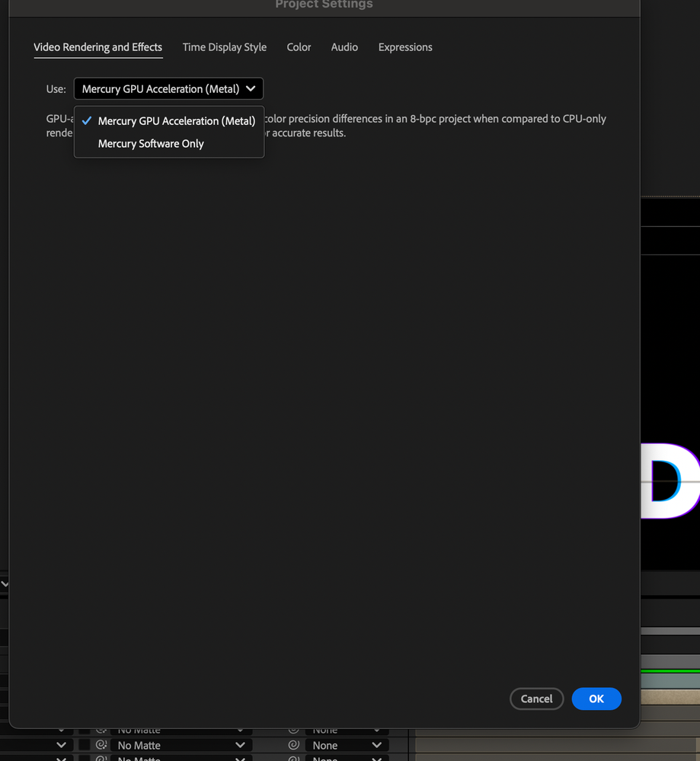Click track matte pick whip in fully visible row
700x761 pixels.
pos(101,745)
